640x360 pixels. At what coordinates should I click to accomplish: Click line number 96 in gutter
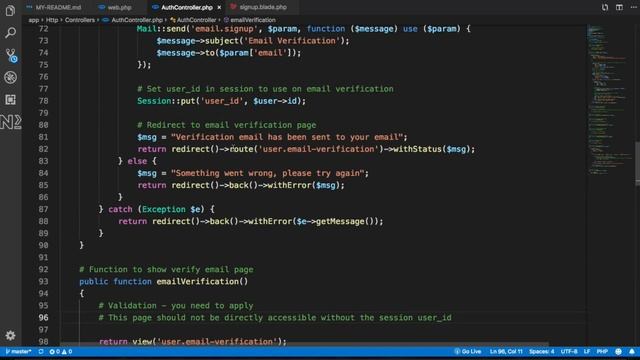coord(43,318)
